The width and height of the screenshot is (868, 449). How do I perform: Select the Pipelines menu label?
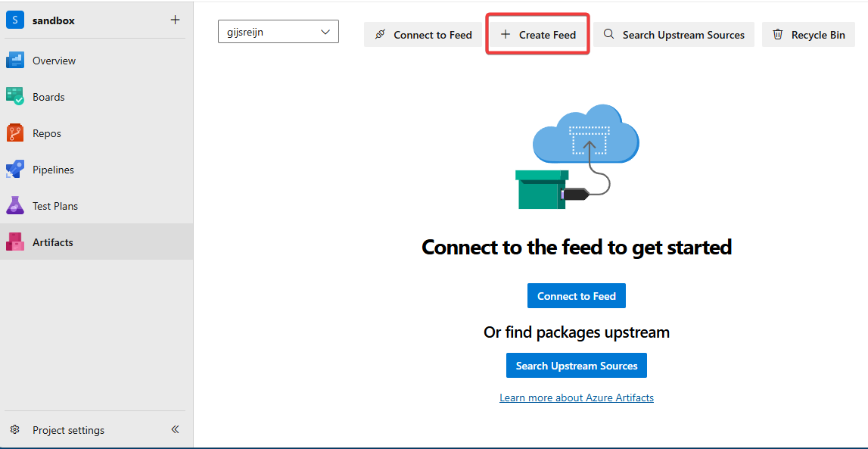point(53,170)
